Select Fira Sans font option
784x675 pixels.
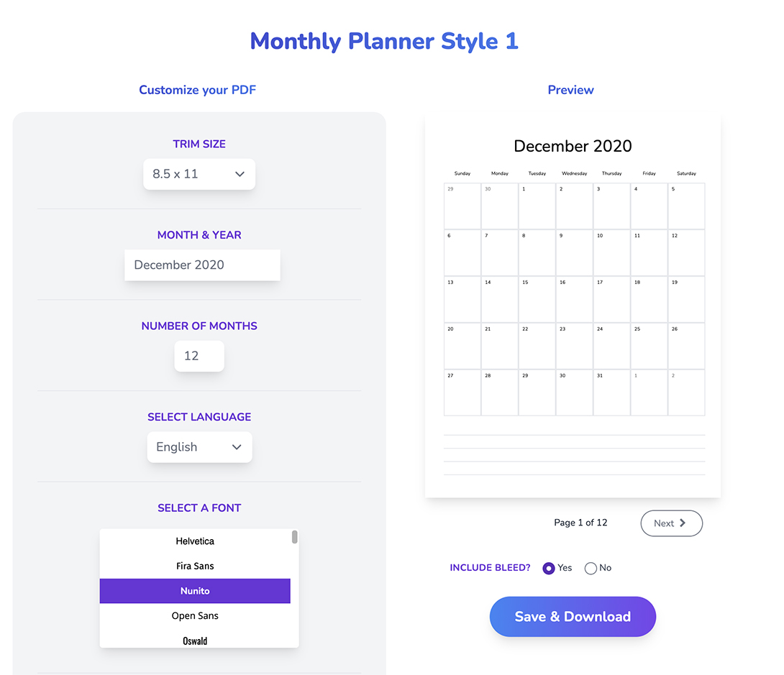(195, 566)
